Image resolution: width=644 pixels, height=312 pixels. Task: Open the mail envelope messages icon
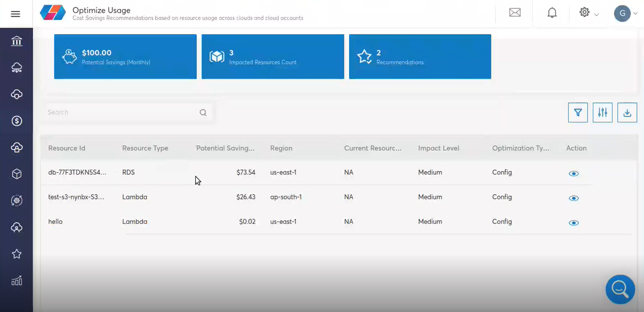[x=515, y=12]
